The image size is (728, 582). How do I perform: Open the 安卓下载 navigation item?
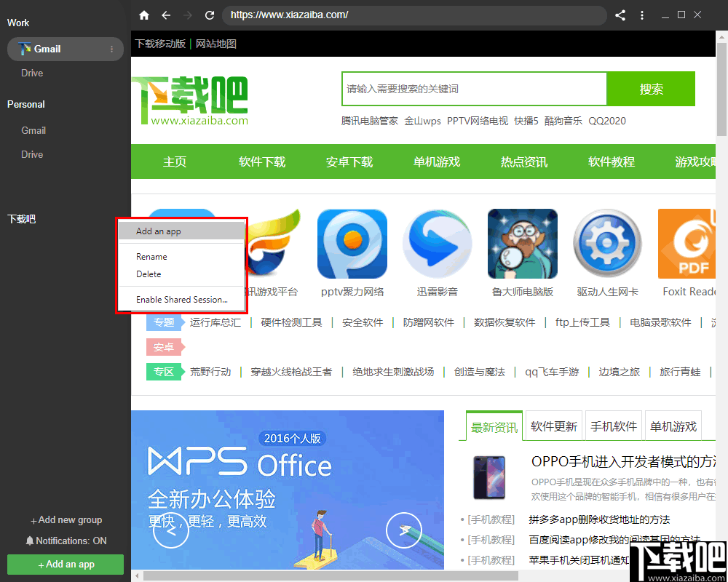tap(349, 162)
